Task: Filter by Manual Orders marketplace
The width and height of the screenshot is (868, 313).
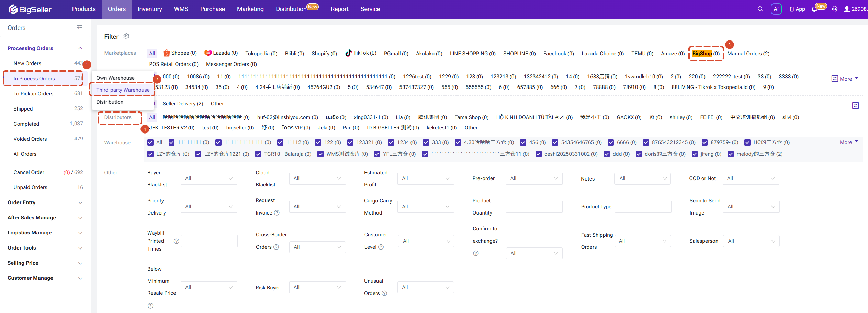Action: click(x=748, y=54)
